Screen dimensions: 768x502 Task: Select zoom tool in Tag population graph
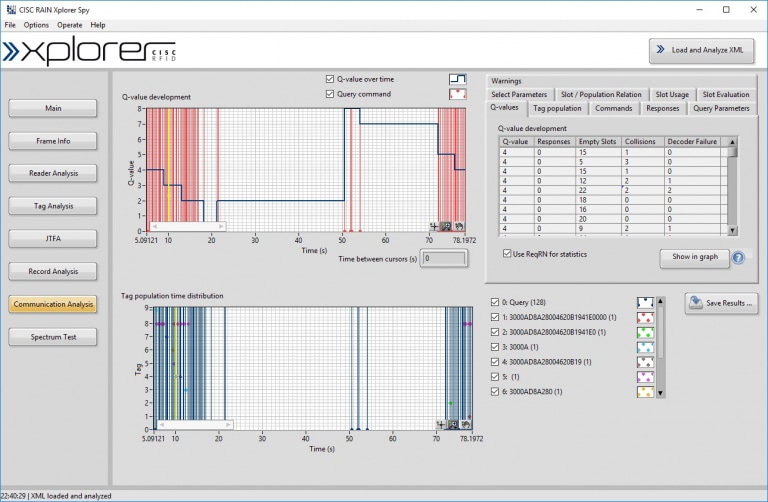[x=453, y=425]
